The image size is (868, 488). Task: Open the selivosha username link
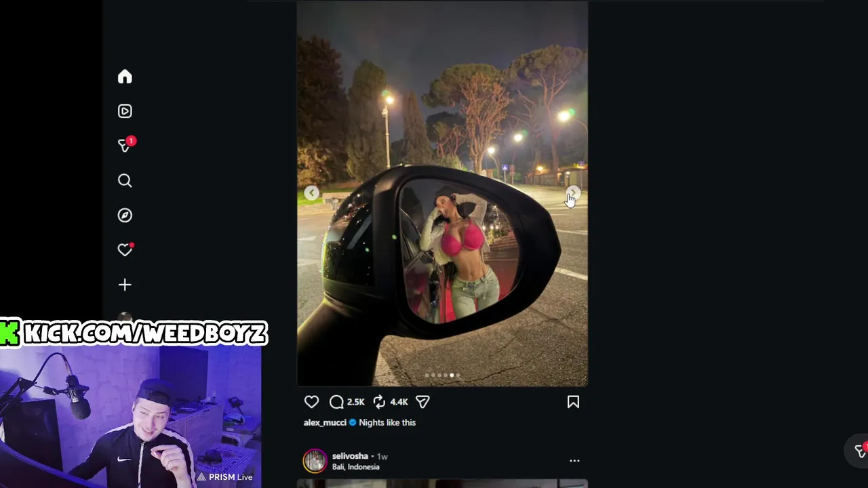(x=350, y=456)
